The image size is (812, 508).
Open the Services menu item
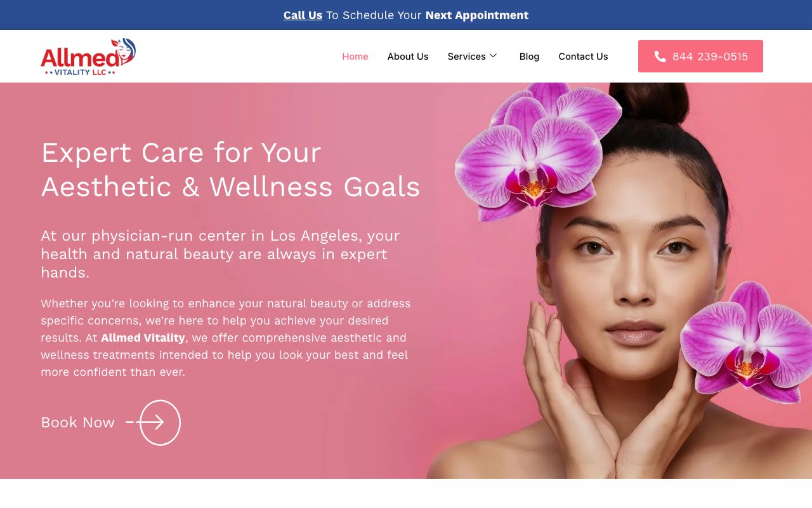466,57
